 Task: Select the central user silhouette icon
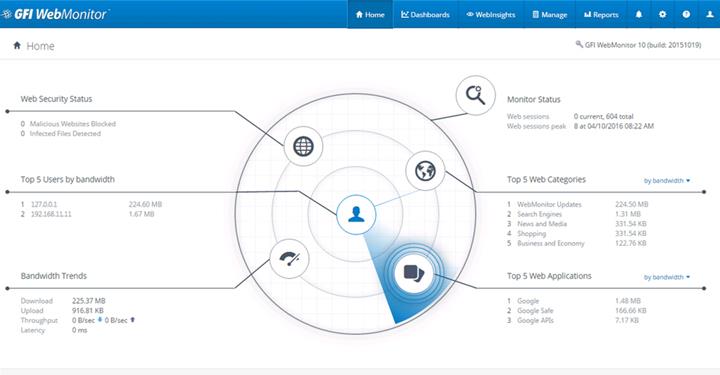coord(356,214)
